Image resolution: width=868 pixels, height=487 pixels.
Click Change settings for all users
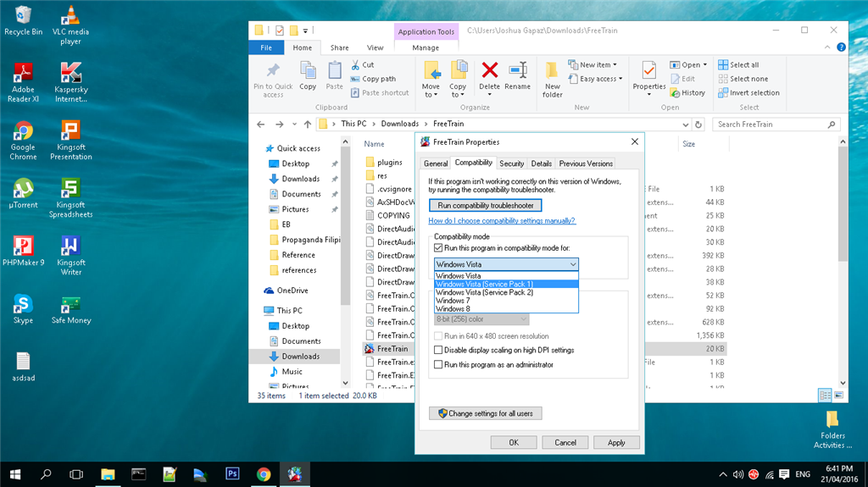tap(486, 413)
